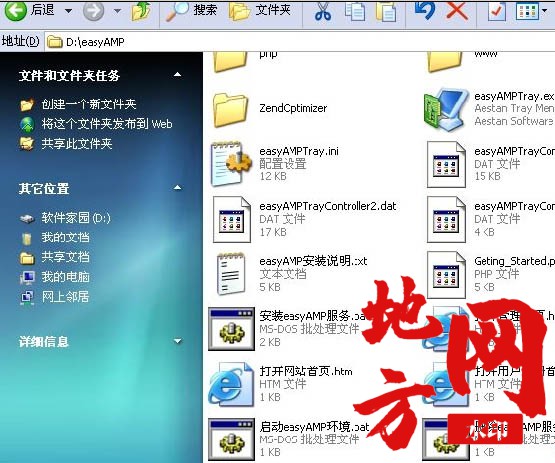The image size is (555, 463).
Task: Open 我的电脑 in other places
Action: pyautogui.click(x=65, y=277)
